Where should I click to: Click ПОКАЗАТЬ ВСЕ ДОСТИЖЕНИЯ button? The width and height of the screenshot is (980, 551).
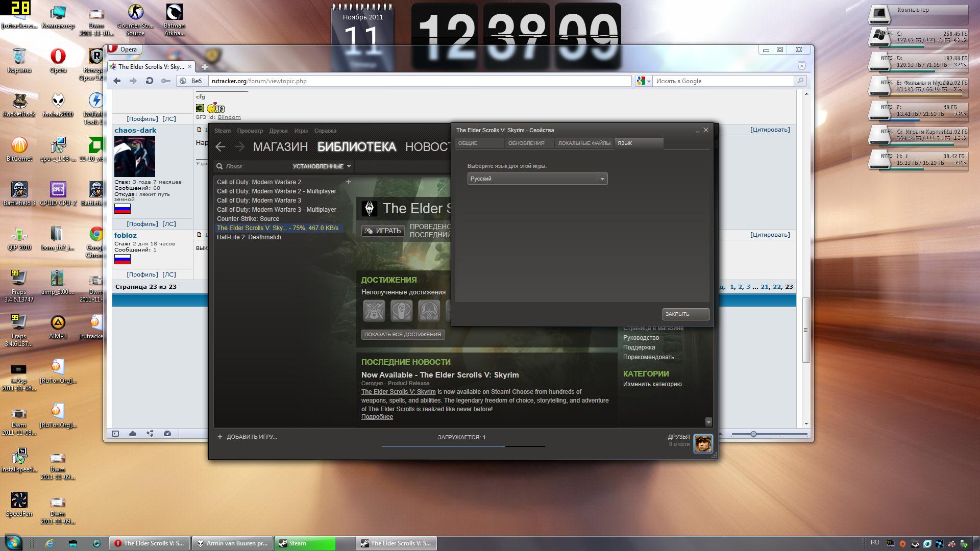[403, 335]
